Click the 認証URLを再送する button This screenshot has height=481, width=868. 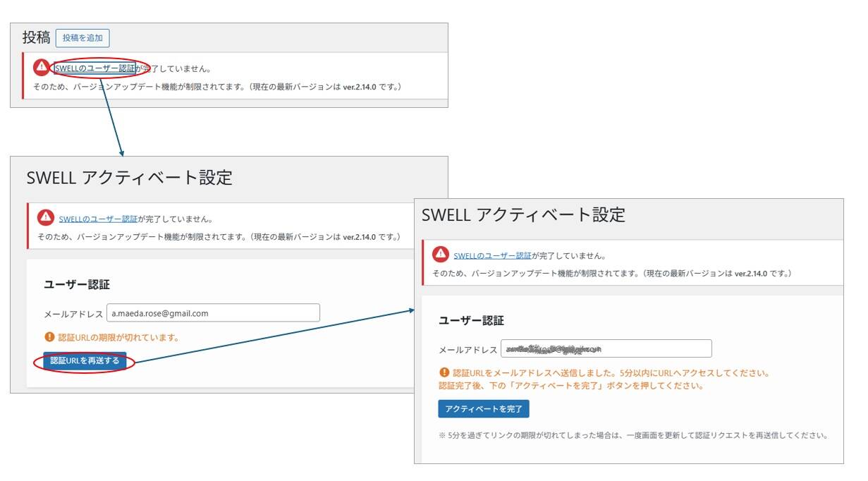[85, 361]
